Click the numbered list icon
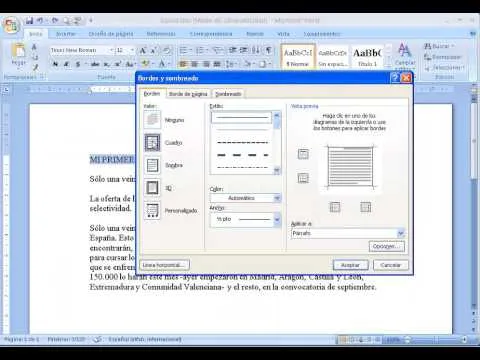 (200, 50)
